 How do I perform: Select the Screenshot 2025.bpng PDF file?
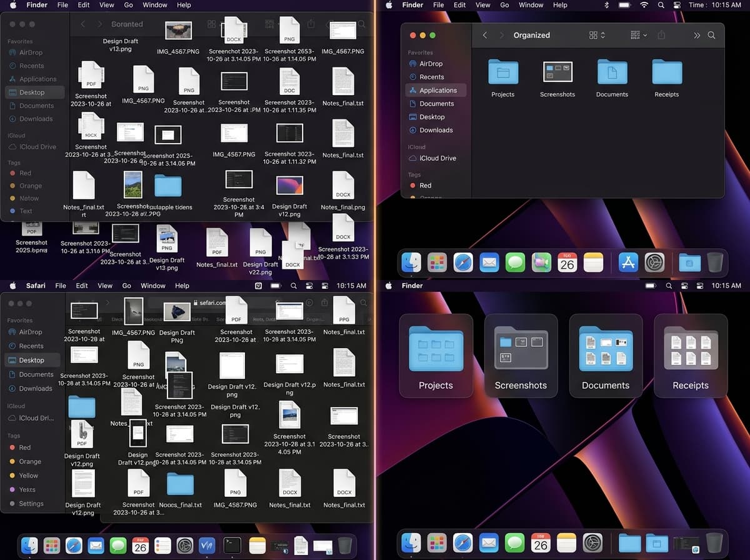point(32,237)
